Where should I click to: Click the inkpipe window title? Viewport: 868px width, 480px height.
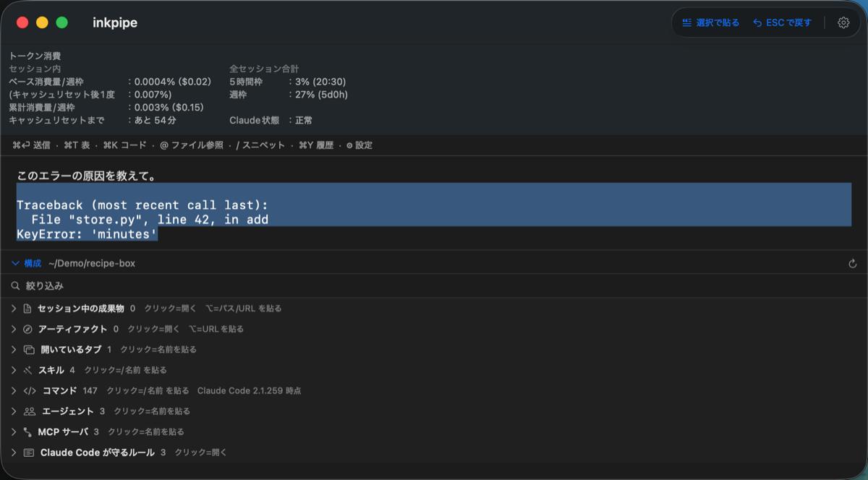coord(115,23)
